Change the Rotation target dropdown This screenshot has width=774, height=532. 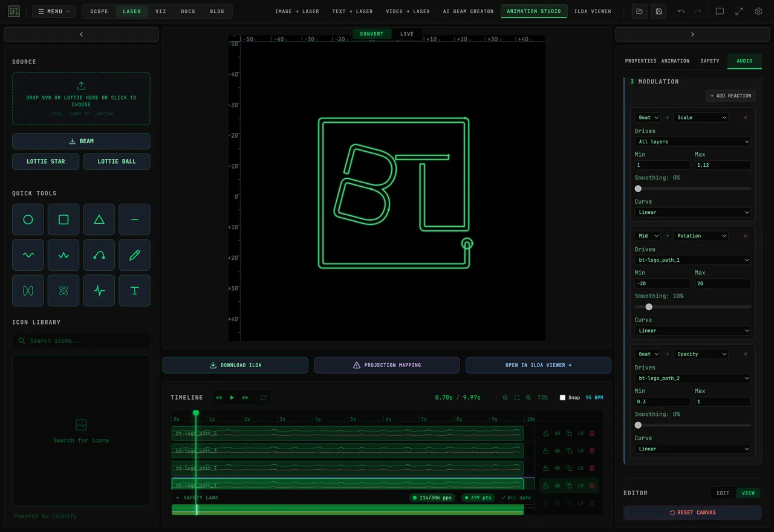[x=701, y=236]
